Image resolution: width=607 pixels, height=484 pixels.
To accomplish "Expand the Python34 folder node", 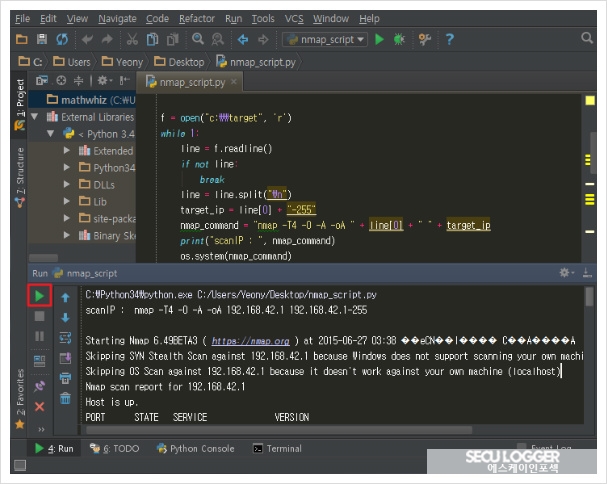I will [x=67, y=167].
